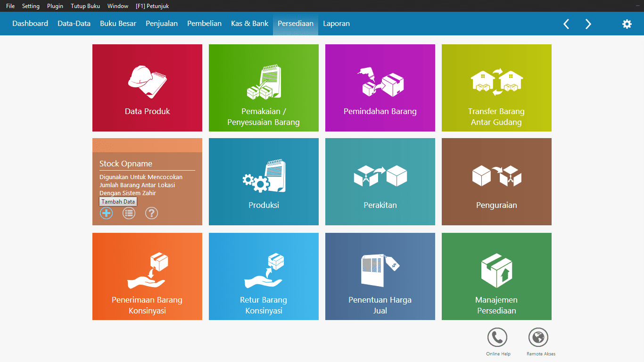The height and width of the screenshot is (362, 644).
Task: Open the Pemindahan Barang tile
Action: point(380,88)
